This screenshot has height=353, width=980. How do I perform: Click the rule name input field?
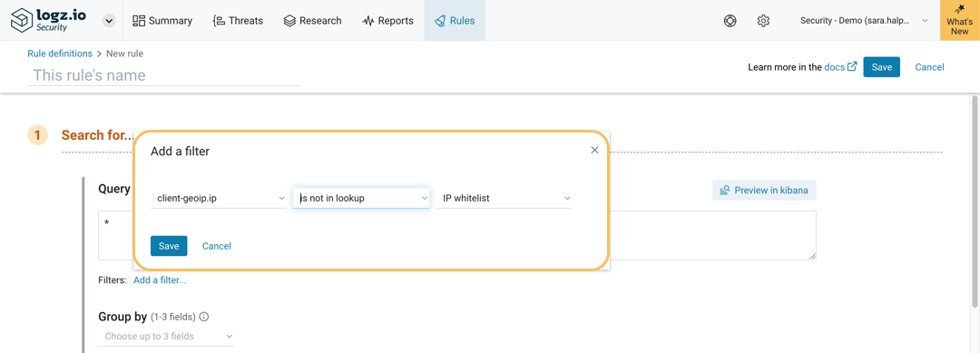(163, 75)
